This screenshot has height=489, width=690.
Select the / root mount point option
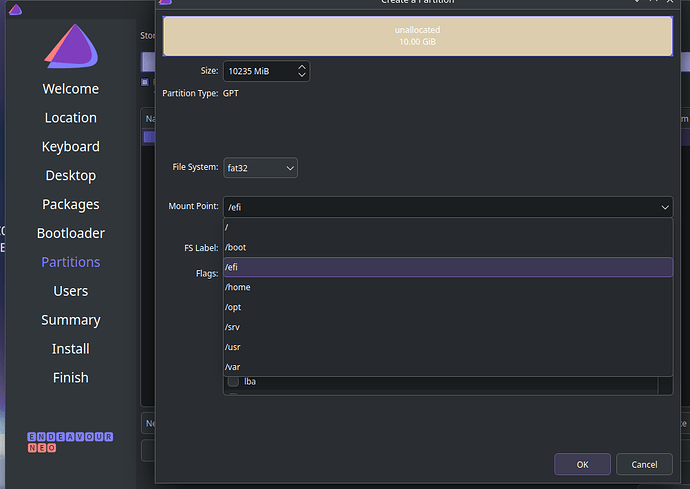[448, 227]
